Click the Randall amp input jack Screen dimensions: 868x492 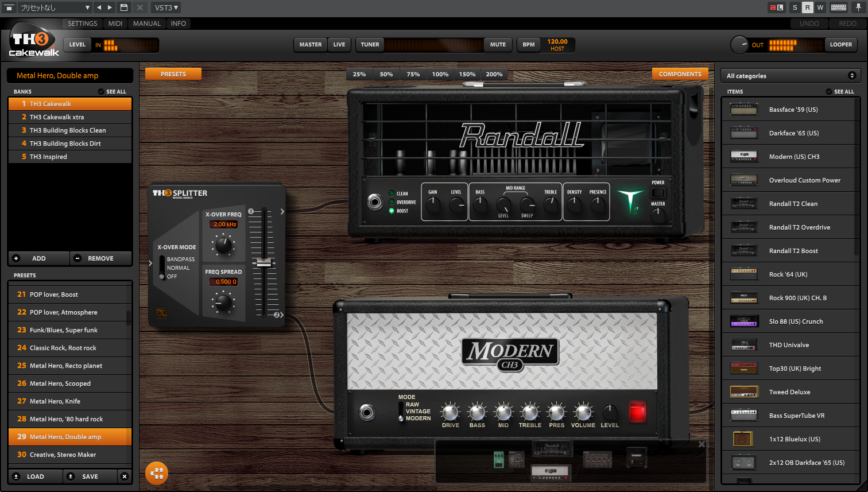pyautogui.click(x=375, y=202)
